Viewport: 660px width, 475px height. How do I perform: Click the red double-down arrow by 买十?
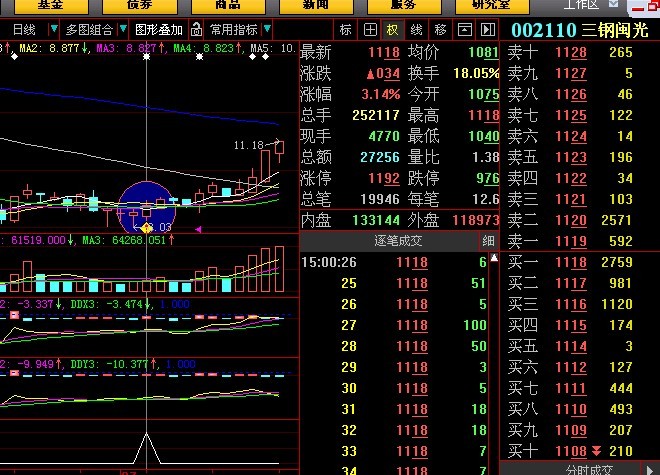pyautogui.click(x=596, y=451)
